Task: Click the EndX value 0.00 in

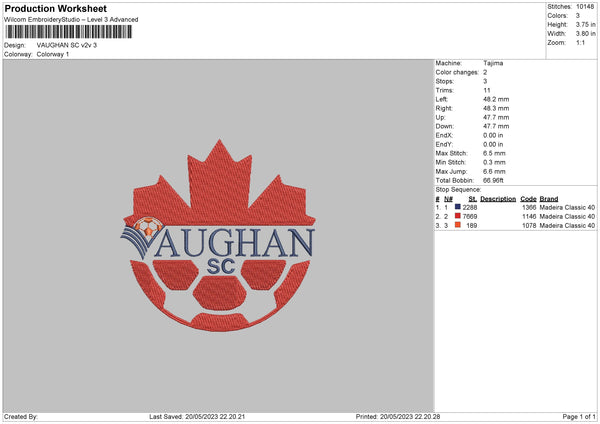Action: tap(493, 135)
